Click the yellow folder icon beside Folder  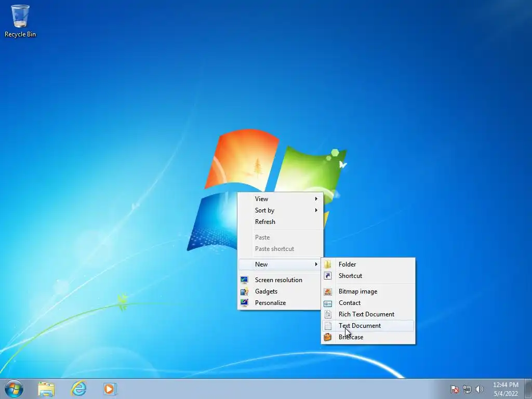(328, 264)
